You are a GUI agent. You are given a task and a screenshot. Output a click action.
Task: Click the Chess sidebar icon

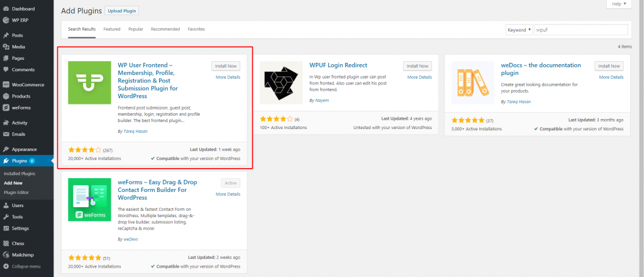point(5,243)
